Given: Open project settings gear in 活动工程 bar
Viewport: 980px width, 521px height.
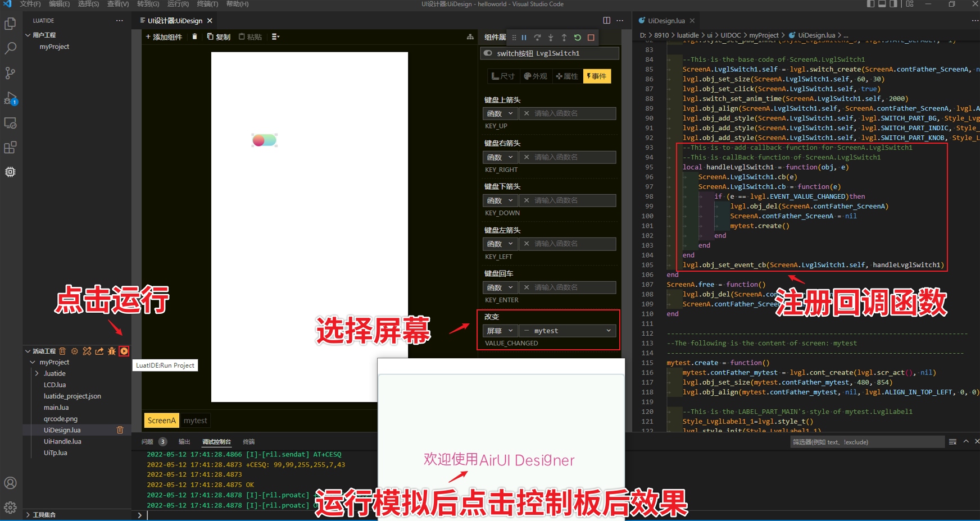Looking at the screenshot, I should pos(75,351).
